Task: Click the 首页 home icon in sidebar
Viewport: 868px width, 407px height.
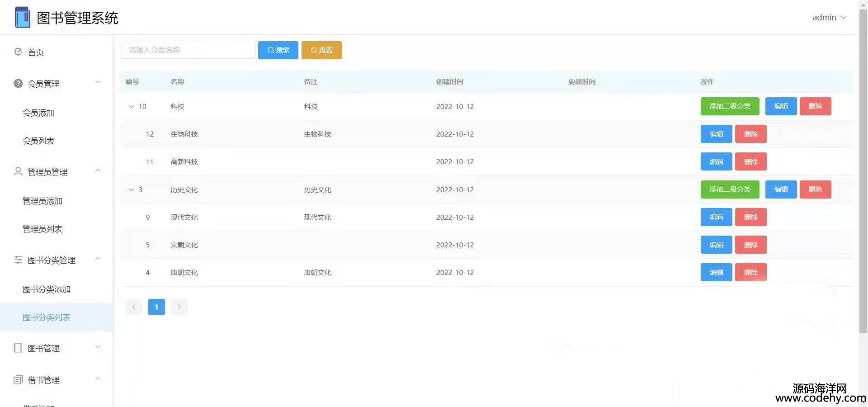Action: (18, 52)
